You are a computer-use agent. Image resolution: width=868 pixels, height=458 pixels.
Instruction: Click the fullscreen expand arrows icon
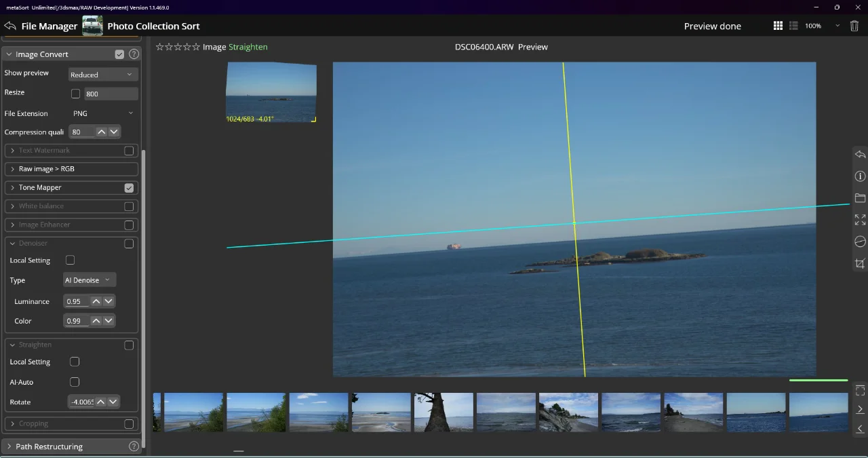pyautogui.click(x=860, y=220)
